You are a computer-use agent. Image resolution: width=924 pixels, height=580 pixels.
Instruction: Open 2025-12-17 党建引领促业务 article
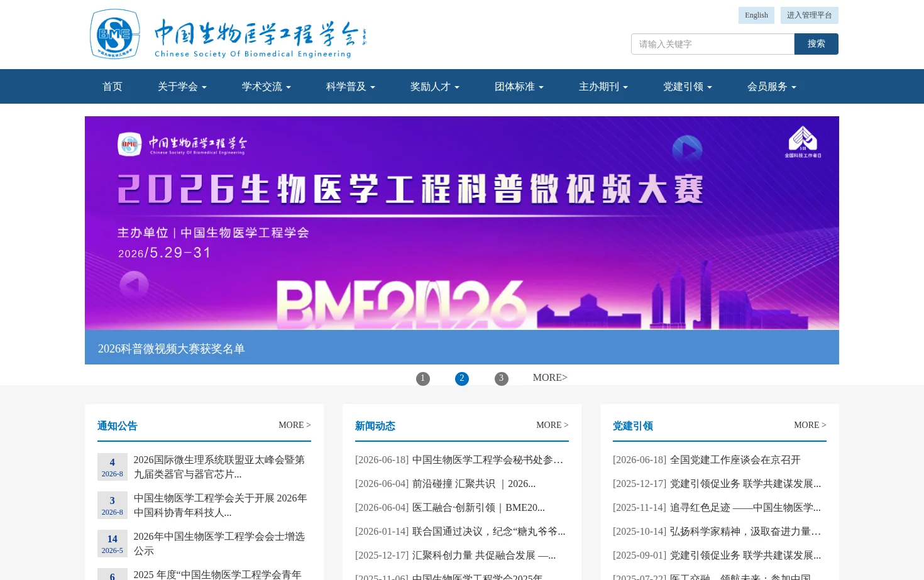click(x=745, y=484)
